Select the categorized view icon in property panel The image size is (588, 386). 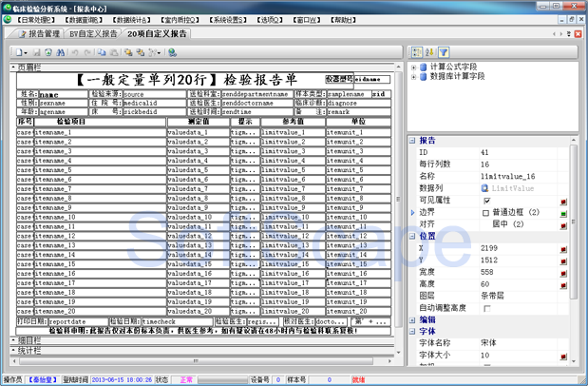(x=417, y=51)
